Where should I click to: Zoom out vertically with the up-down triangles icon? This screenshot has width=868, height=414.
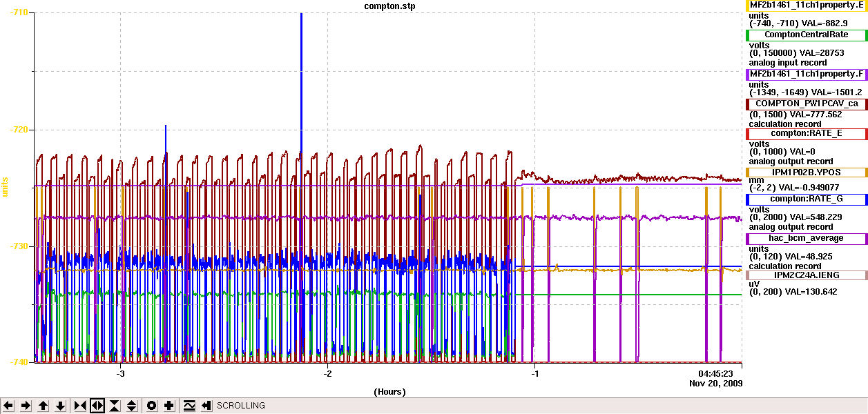132,406
